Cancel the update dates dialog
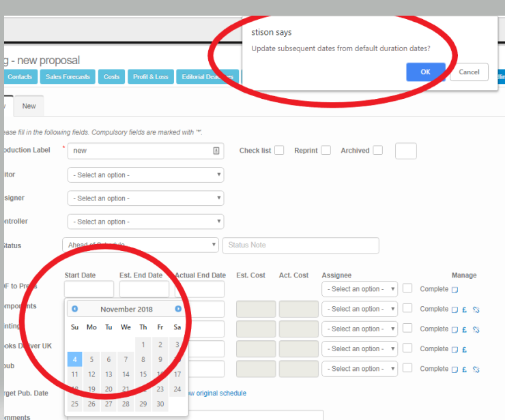This screenshot has height=420, width=505. pyautogui.click(x=469, y=72)
